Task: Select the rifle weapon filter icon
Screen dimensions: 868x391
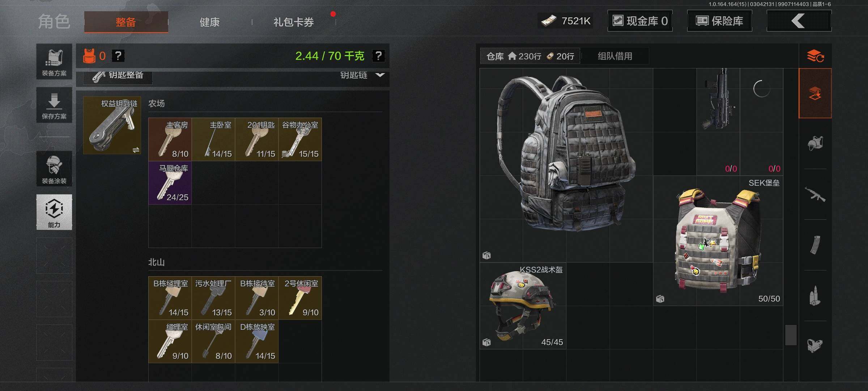Action: click(815, 194)
